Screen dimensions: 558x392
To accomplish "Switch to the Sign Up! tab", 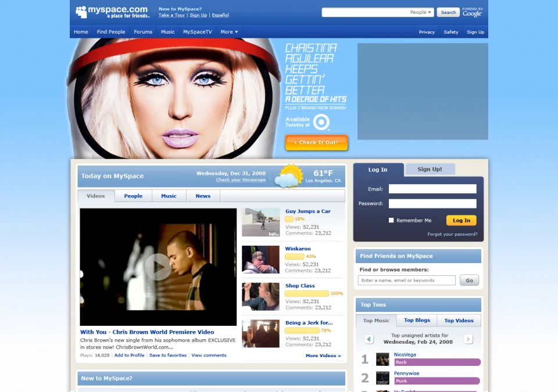I will tap(430, 170).
